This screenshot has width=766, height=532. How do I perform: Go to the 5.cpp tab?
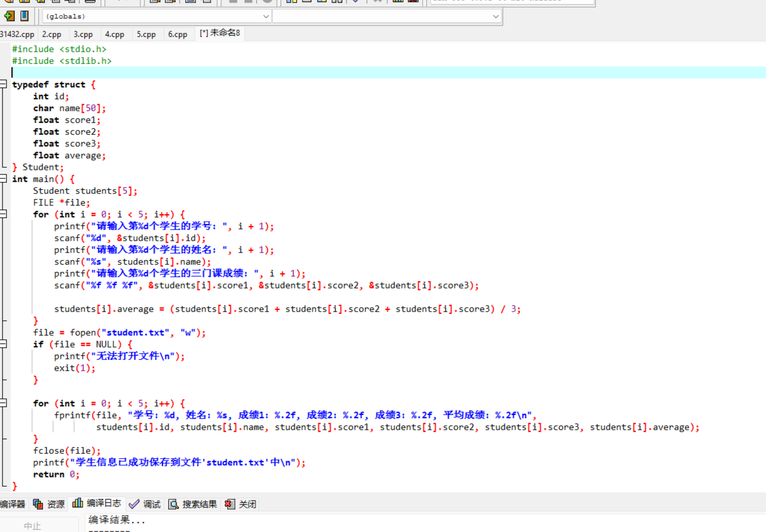click(x=146, y=34)
